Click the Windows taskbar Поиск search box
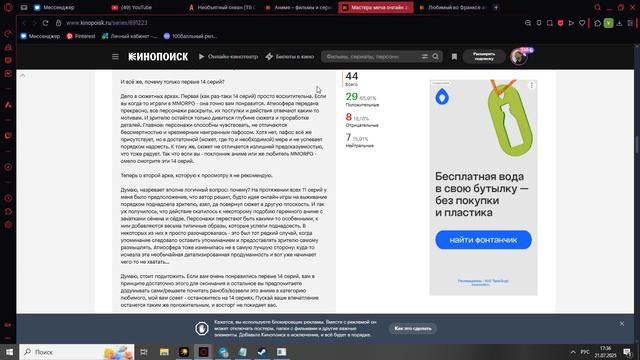This screenshot has width=640, height=360. (x=77, y=352)
